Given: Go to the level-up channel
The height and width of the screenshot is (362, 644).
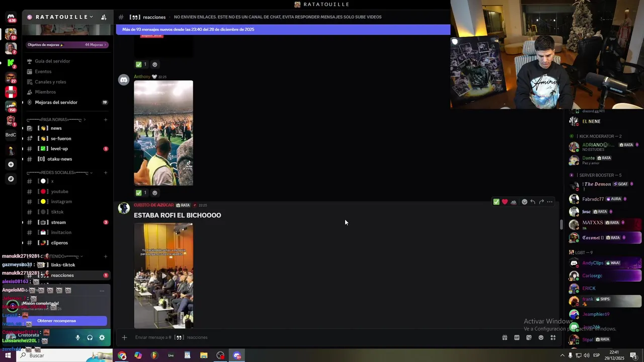Looking at the screenshot, I should point(67,149).
